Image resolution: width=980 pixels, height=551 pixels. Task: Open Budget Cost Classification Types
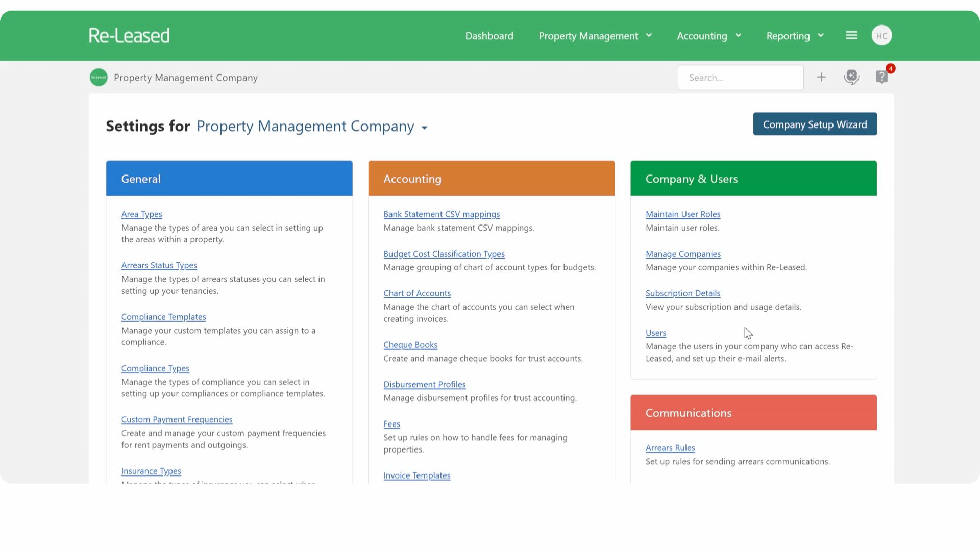[444, 254]
